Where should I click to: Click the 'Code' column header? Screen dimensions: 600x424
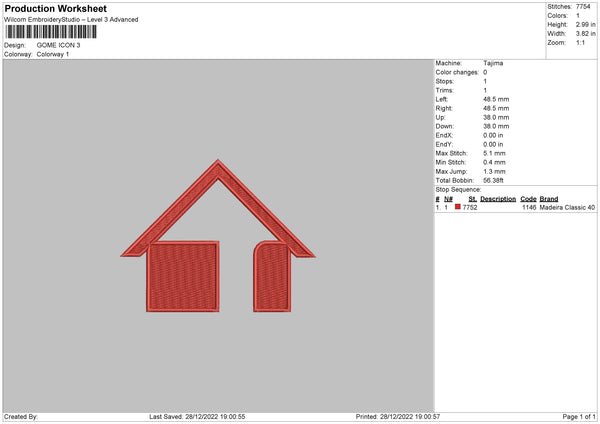coord(528,199)
